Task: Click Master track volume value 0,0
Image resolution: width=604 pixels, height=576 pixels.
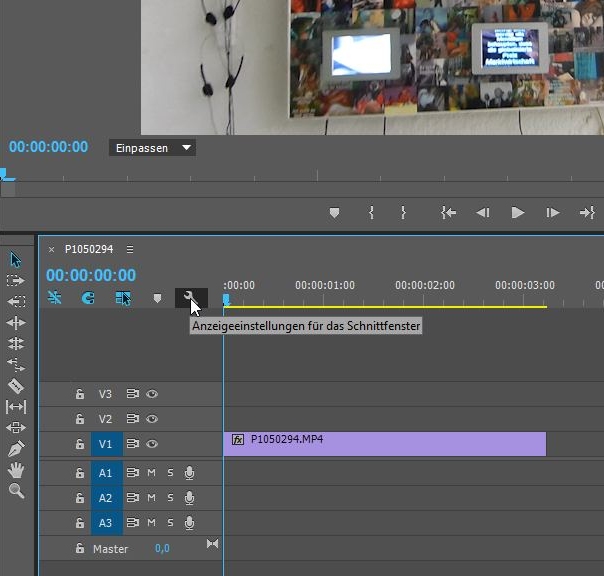Action: point(162,548)
